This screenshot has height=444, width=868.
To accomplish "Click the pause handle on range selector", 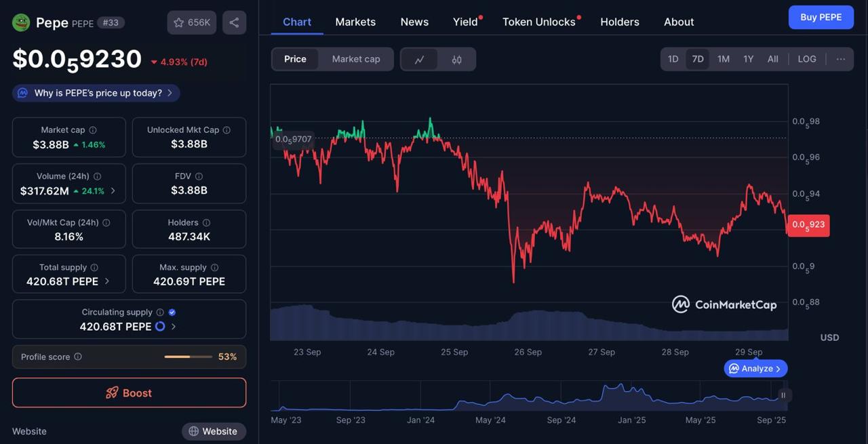I will click(x=783, y=395).
